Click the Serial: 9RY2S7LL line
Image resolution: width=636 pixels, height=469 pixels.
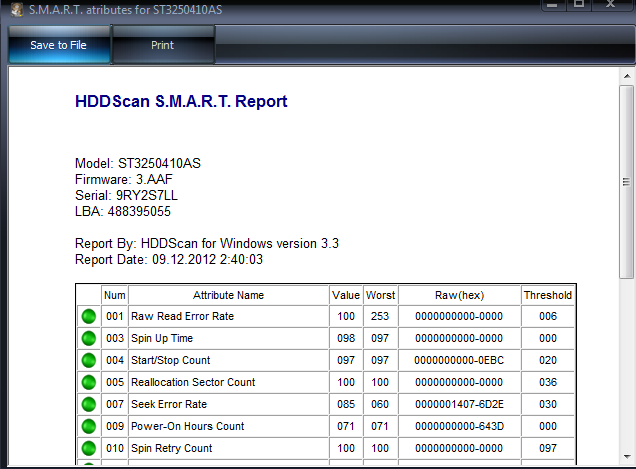[x=126, y=196]
